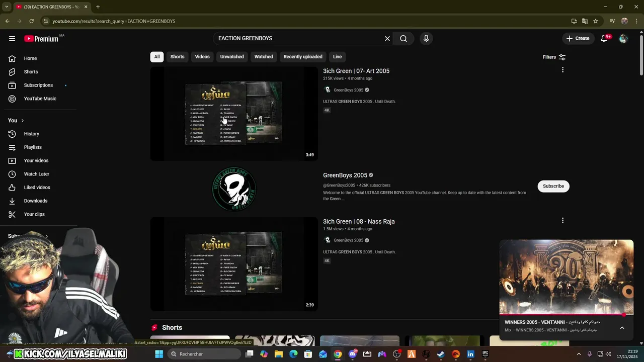Screen dimensions: 644x362
Task: Select the Videos filter chip
Action: coord(202,57)
